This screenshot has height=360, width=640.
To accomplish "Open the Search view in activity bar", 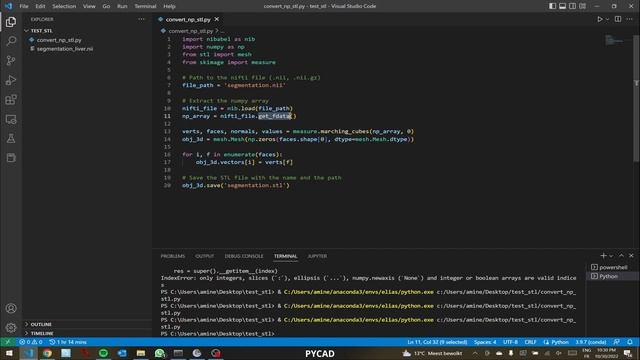I will [x=11, y=41].
